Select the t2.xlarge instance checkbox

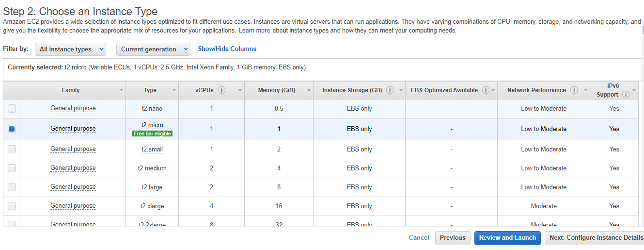(12, 206)
